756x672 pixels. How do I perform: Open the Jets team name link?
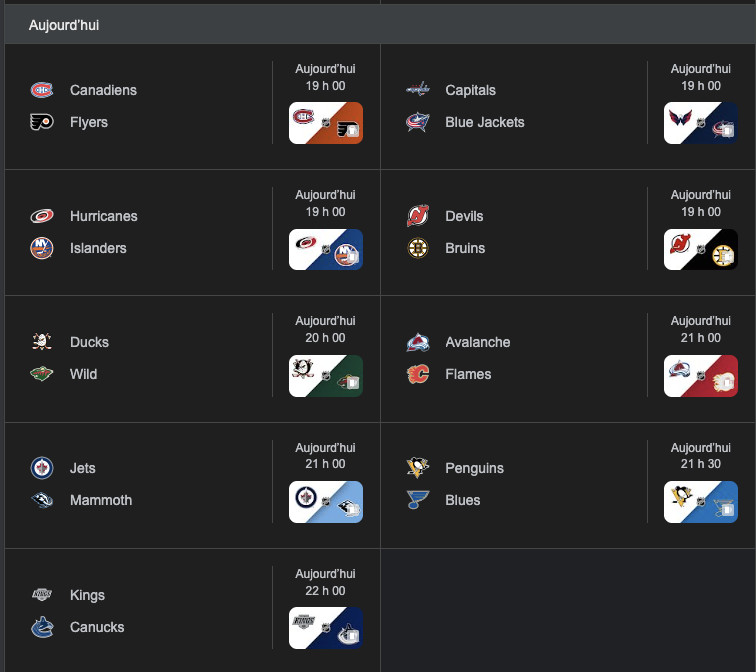84,468
